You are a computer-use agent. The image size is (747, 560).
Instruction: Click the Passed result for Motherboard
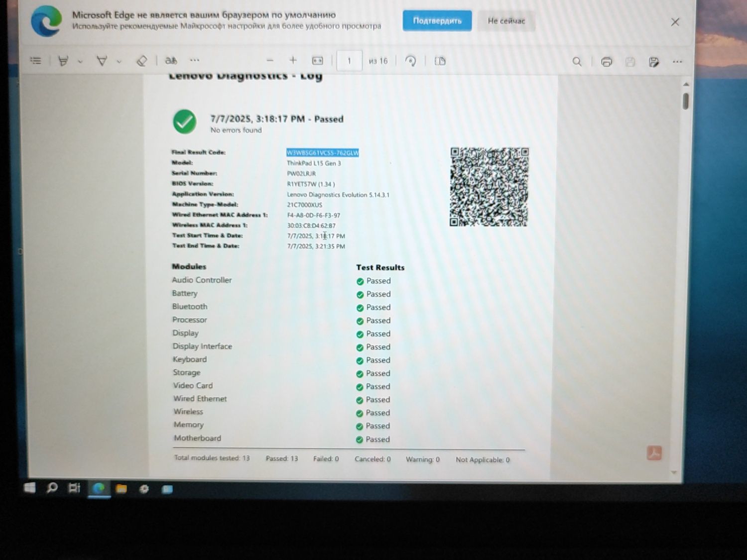pos(373,440)
